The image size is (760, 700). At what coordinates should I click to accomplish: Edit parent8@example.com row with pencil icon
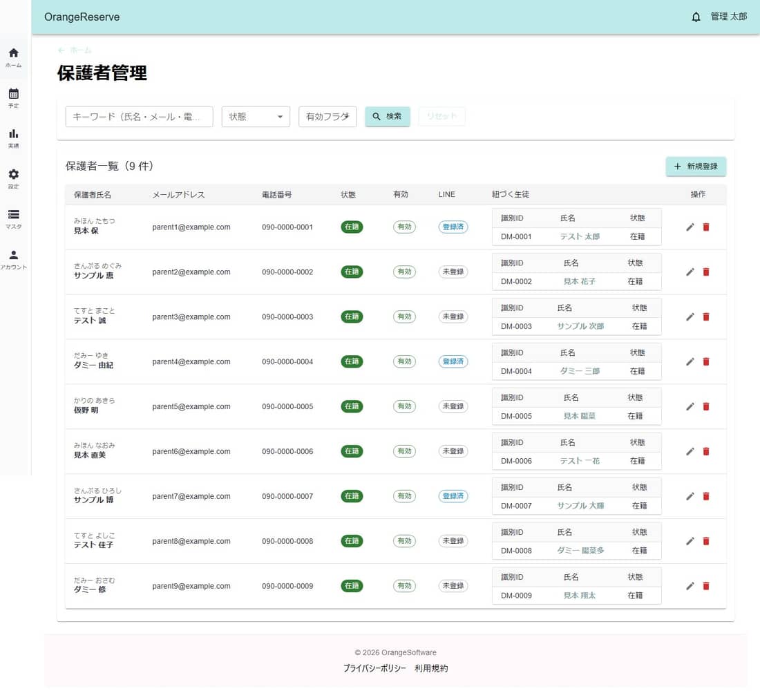pos(690,541)
